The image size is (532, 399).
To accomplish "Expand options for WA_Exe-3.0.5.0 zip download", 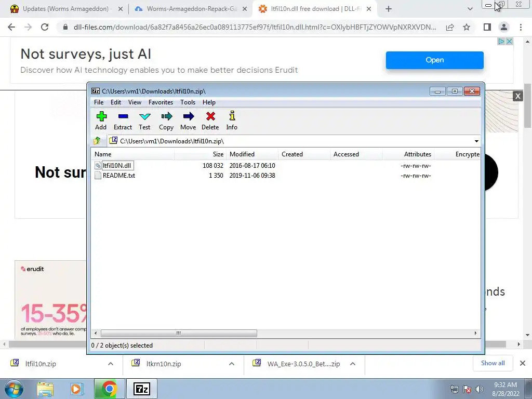I will [x=353, y=364].
